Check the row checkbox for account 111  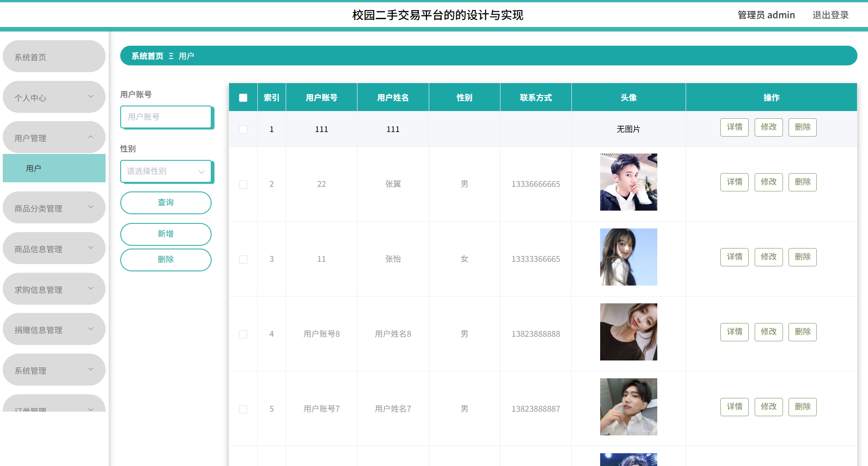(243, 129)
